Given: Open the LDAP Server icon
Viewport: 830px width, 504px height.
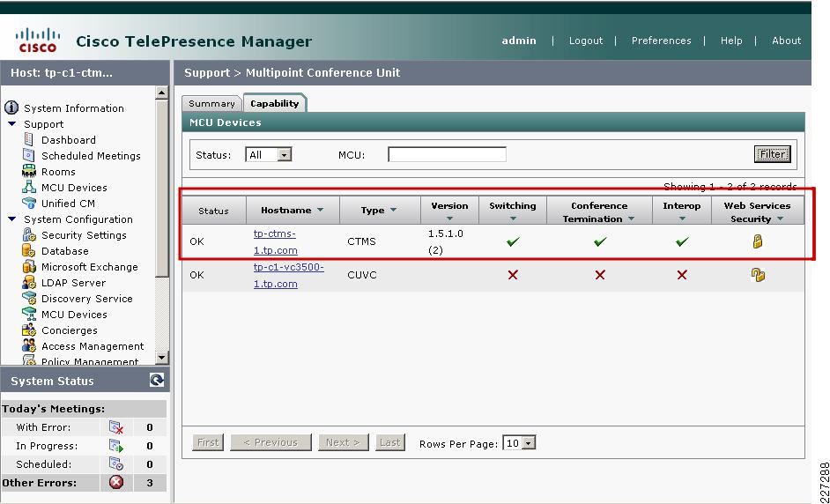Looking at the screenshot, I should click(x=28, y=282).
